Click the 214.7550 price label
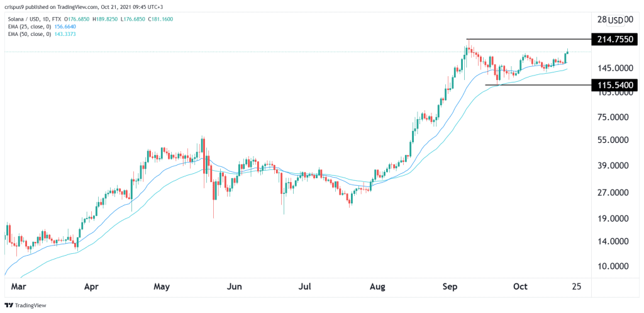Viewport: 644px width, 313px height. pyautogui.click(x=614, y=39)
